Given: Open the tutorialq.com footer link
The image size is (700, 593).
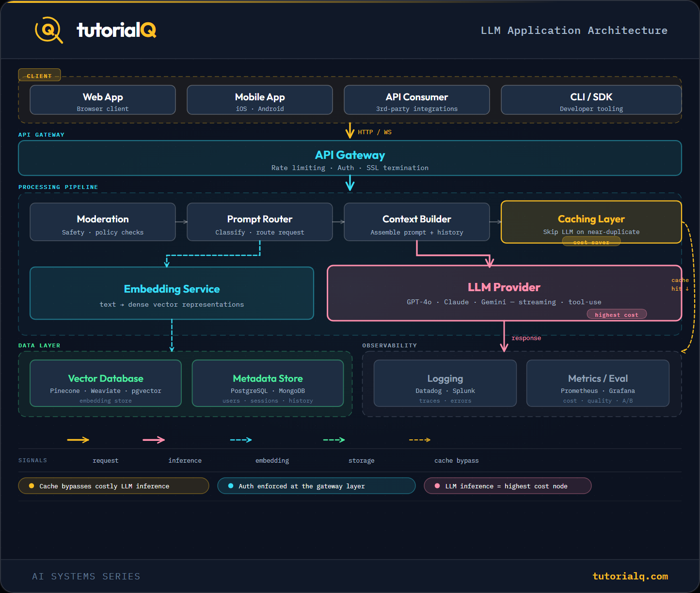Looking at the screenshot, I should click(630, 576).
